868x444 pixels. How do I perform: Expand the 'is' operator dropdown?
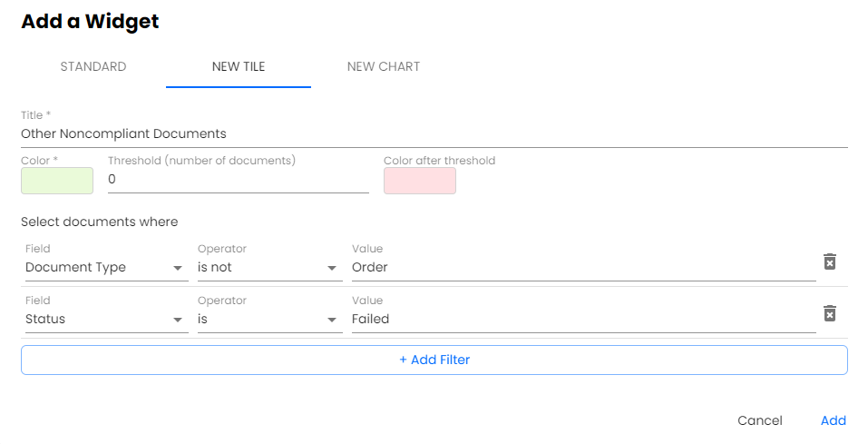pos(268,320)
